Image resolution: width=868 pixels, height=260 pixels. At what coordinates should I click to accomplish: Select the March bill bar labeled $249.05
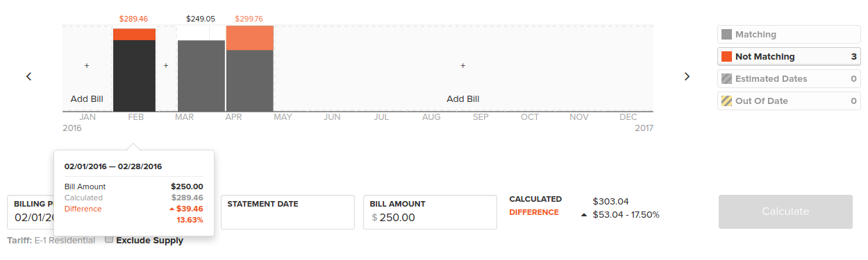click(x=201, y=76)
